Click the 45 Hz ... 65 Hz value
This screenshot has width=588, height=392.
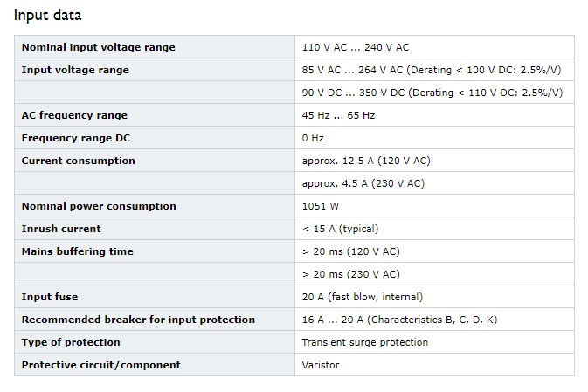[x=338, y=115]
